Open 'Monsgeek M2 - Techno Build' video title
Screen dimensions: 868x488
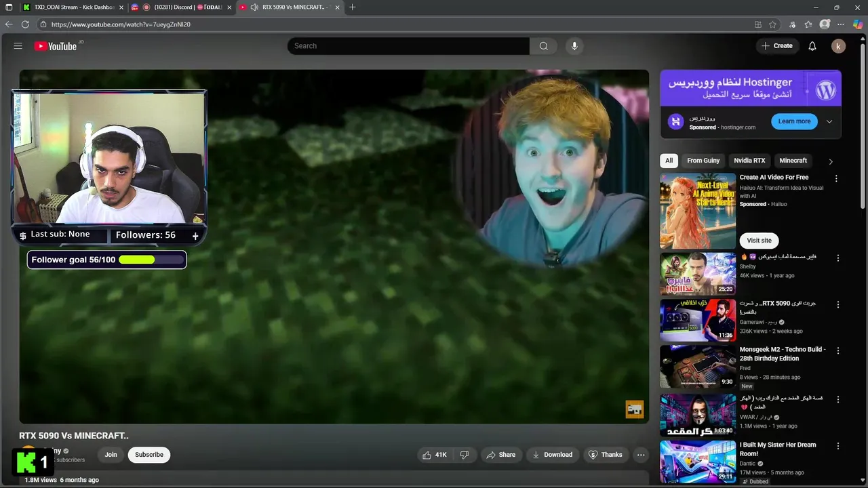pyautogui.click(x=783, y=354)
